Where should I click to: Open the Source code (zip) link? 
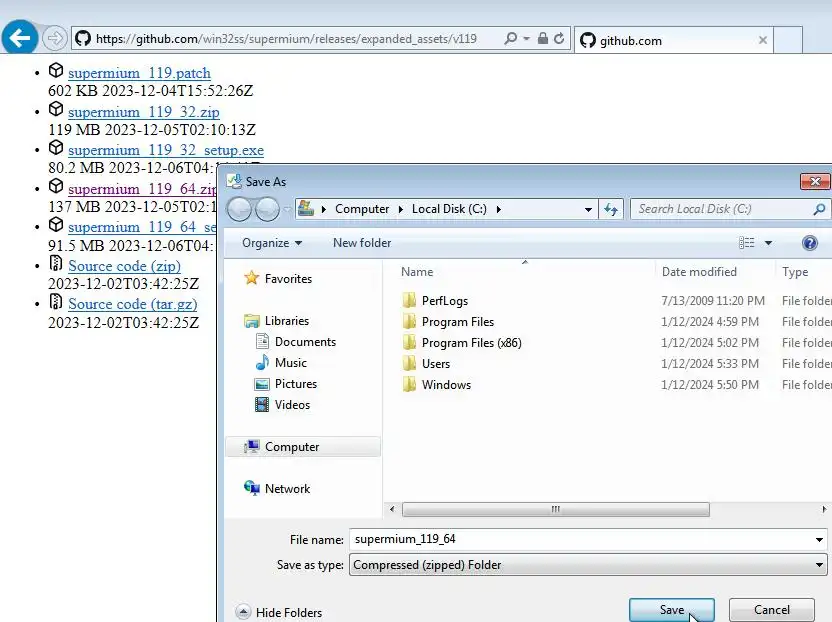pyautogui.click(x=124, y=266)
